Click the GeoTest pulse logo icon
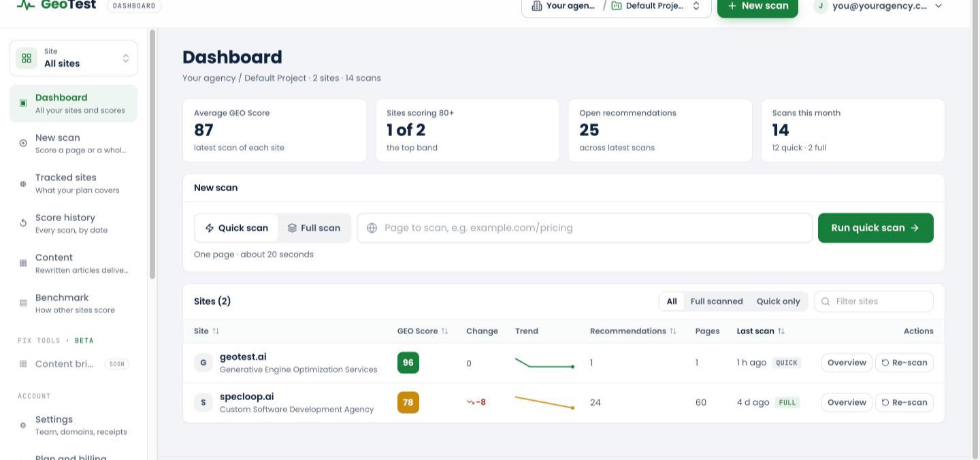Image resolution: width=980 pixels, height=460 pixels. point(26,5)
